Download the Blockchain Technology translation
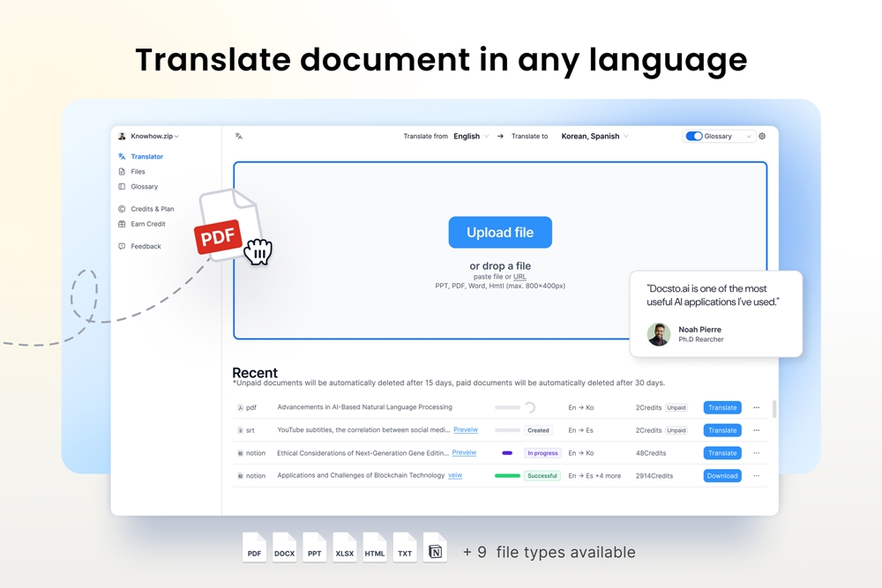Viewport: 882px width, 588px height. [x=721, y=476]
